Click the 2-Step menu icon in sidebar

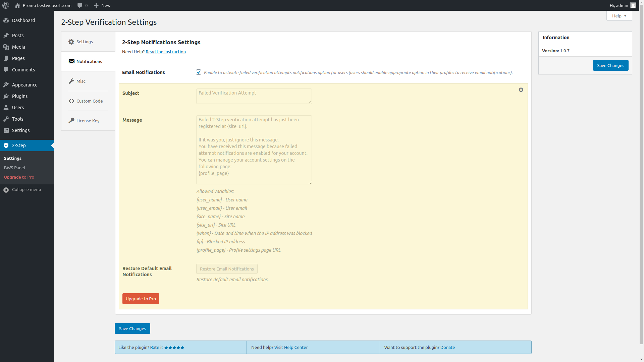click(6, 145)
